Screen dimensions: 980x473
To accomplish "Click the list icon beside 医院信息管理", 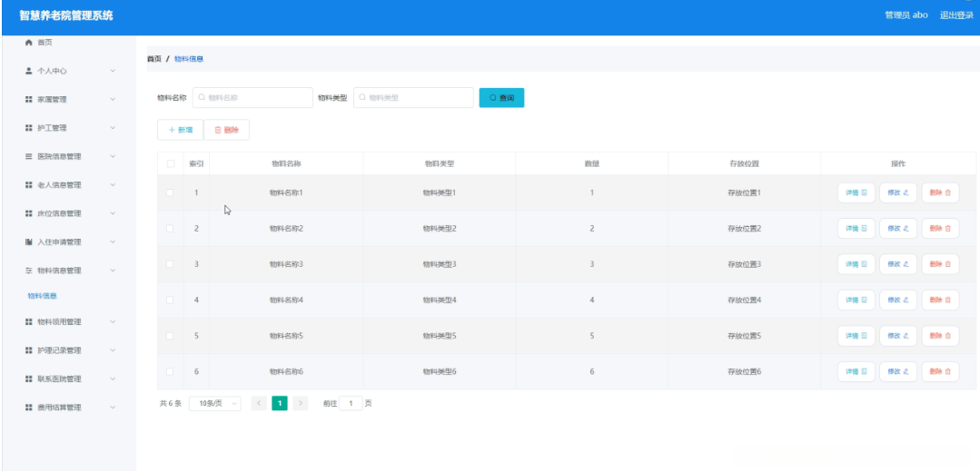I will [28, 156].
